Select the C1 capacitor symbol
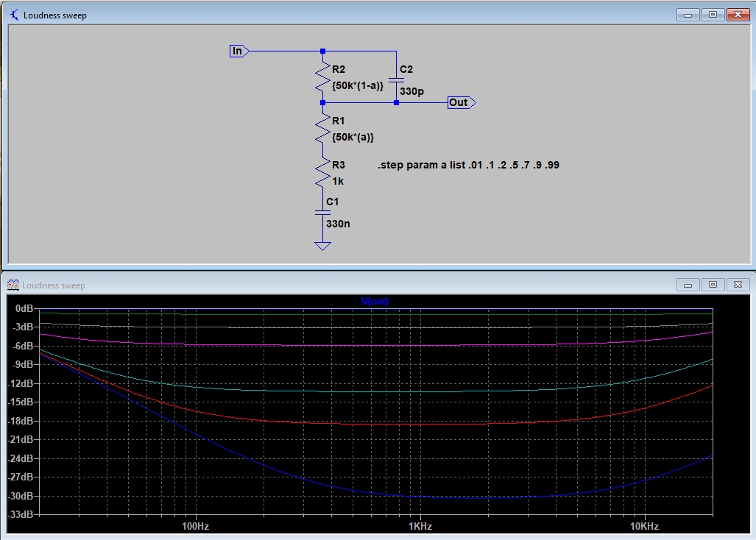The height and width of the screenshot is (540, 756). tap(322, 212)
